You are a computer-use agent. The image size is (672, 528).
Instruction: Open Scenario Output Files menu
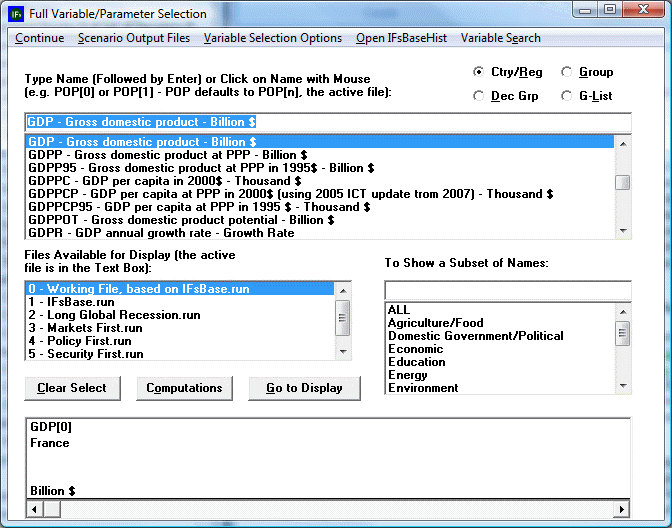click(133, 38)
